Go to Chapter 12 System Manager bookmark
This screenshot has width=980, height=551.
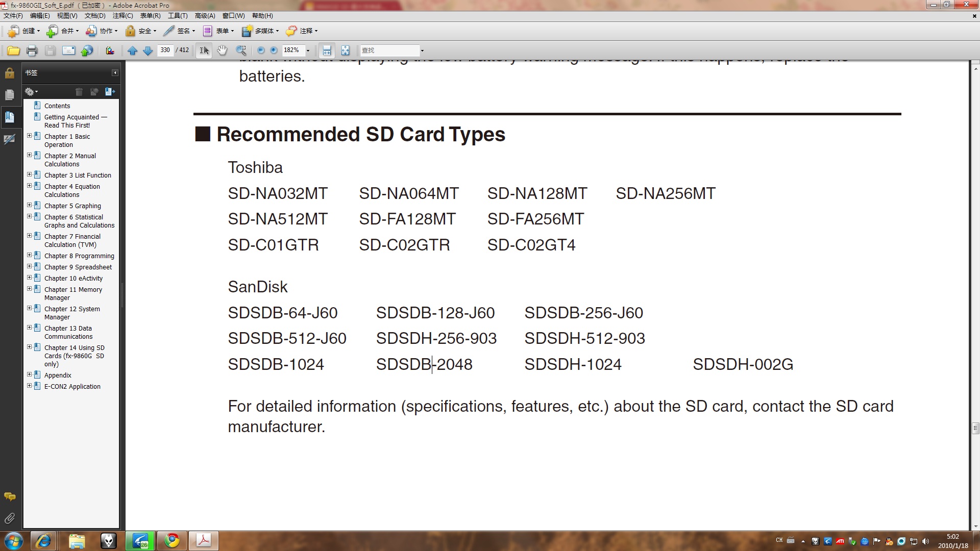(72, 313)
